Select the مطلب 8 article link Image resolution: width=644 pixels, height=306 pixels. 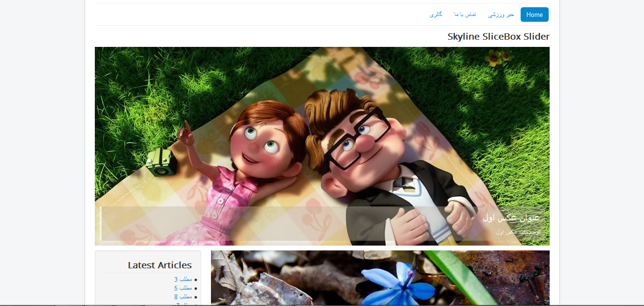point(183,297)
